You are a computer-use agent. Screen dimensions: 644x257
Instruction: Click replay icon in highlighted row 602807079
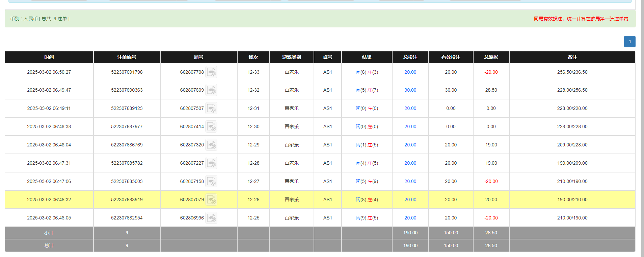point(211,200)
